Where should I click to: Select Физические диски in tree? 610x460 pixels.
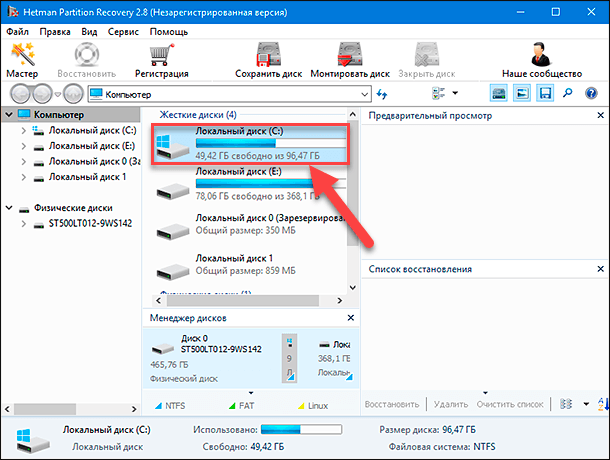click(73, 208)
